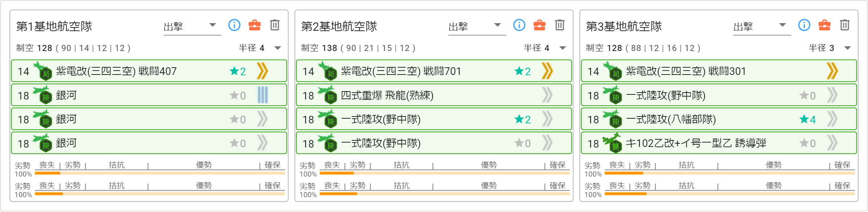Click ★0 improvement on キ102乙改 誘導弾
Image resolution: width=868 pixels, height=212 pixels.
(x=808, y=143)
